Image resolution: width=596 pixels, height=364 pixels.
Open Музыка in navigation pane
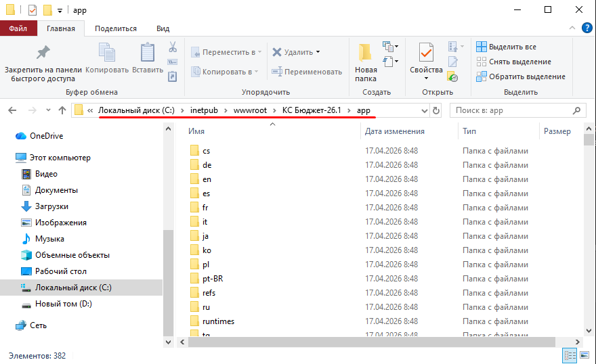tap(43, 239)
